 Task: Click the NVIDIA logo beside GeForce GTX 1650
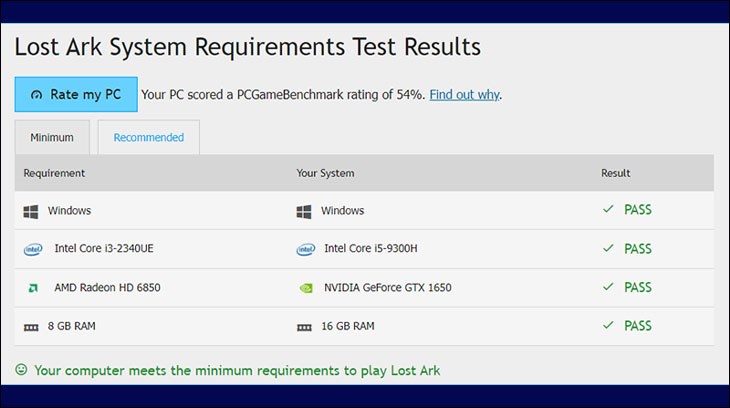305,288
